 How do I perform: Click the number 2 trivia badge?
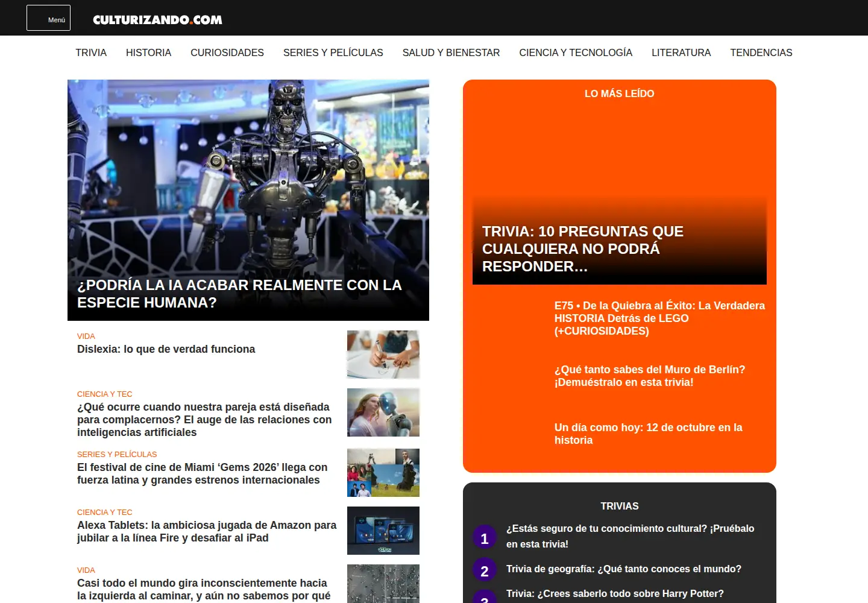click(x=485, y=570)
